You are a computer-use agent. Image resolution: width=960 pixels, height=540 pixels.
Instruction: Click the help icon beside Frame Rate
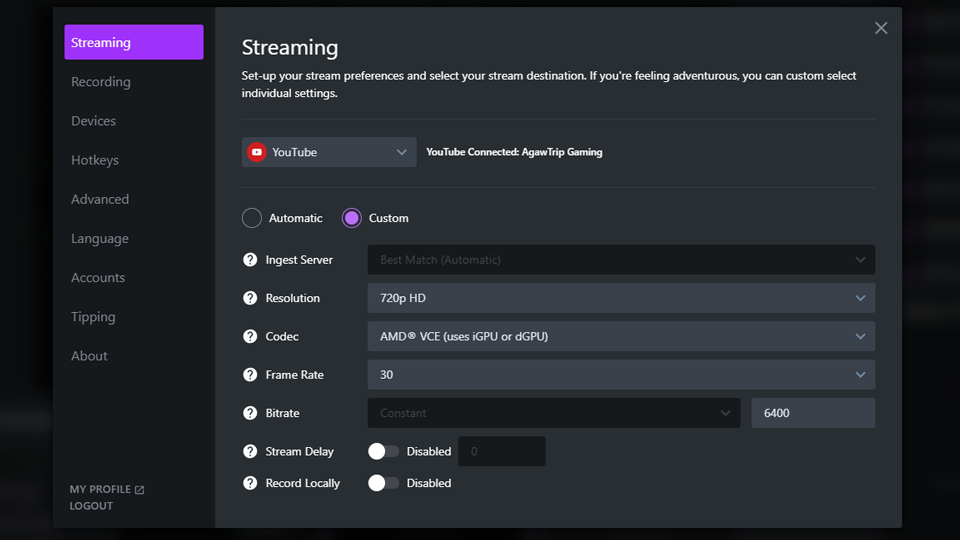point(250,375)
